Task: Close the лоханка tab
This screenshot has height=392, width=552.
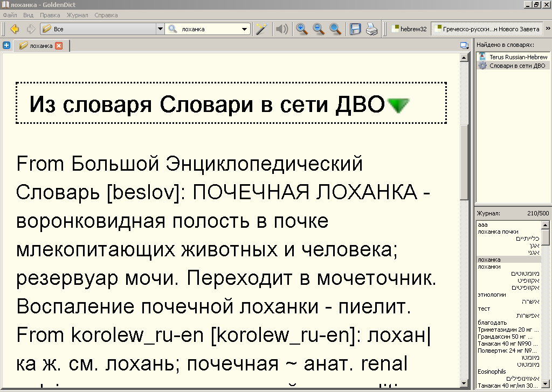Action: [x=59, y=46]
